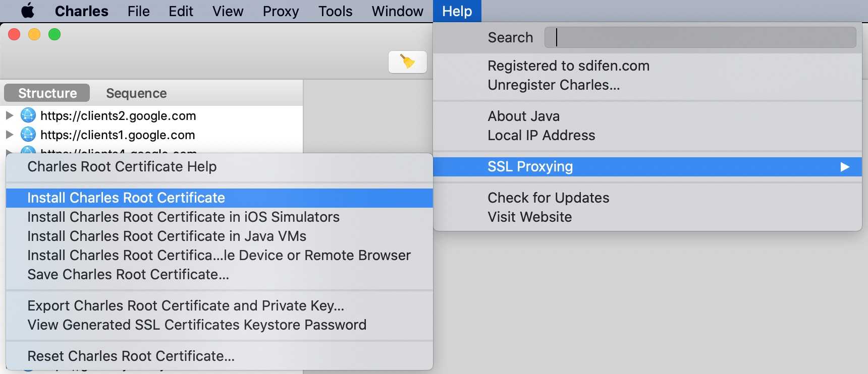The width and height of the screenshot is (868, 374).
Task: Open the Proxy menu in menu bar
Action: point(281,11)
